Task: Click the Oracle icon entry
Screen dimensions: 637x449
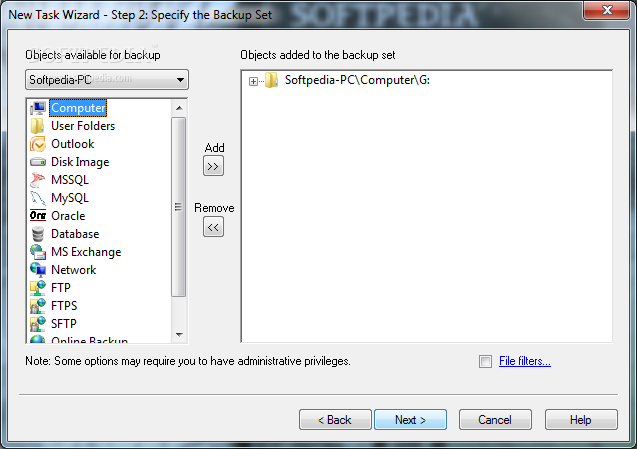Action: point(37,216)
